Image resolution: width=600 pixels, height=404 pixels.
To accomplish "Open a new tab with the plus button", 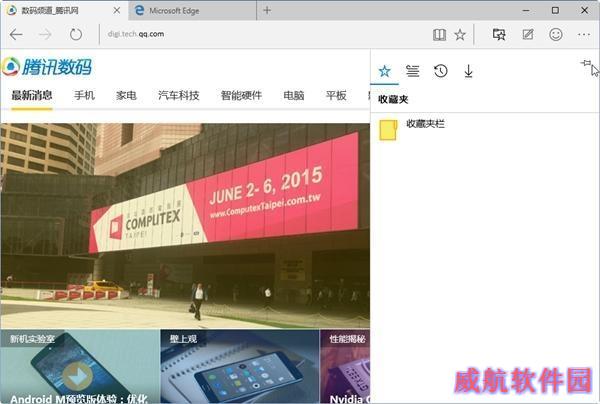I will coord(267,10).
